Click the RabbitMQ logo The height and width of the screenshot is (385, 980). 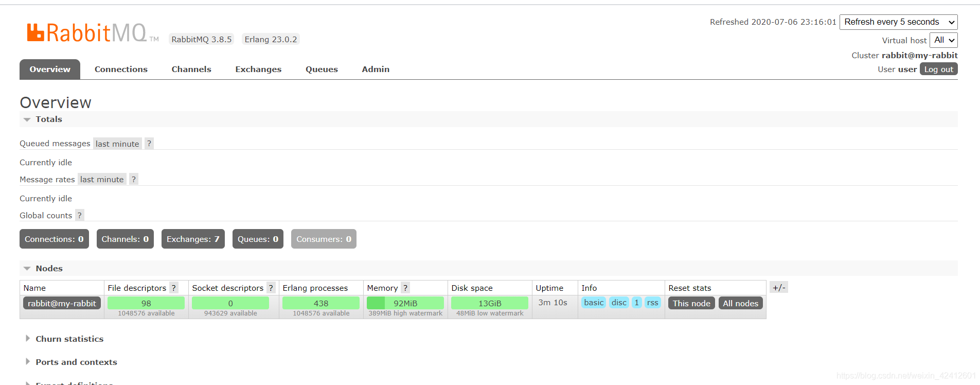(93, 33)
